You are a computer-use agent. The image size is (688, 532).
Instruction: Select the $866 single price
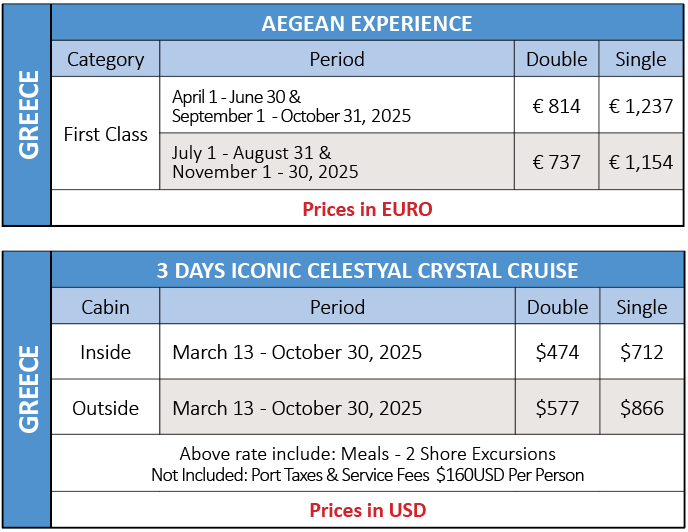click(x=641, y=408)
